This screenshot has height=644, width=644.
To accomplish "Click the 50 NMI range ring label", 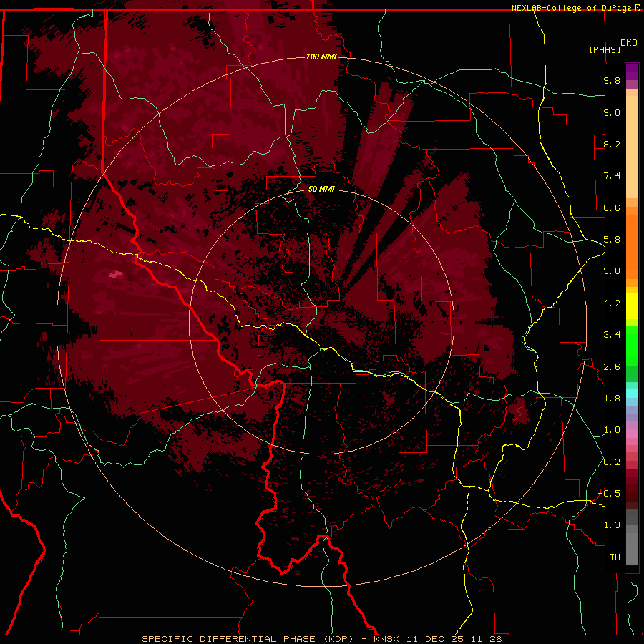I will point(321,189).
